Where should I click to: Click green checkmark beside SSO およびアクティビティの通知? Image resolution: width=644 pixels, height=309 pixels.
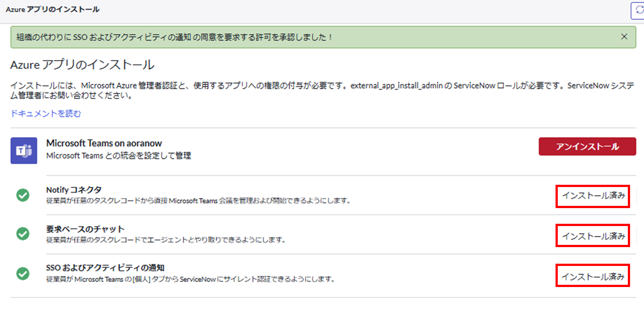23,273
